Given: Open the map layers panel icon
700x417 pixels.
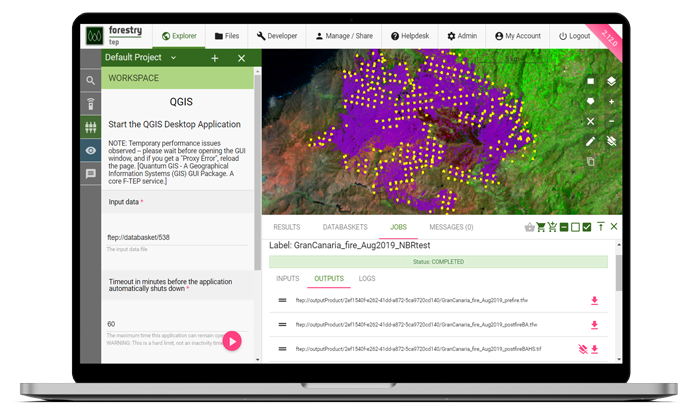Looking at the screenshot, I should click(x=611, y=82).
